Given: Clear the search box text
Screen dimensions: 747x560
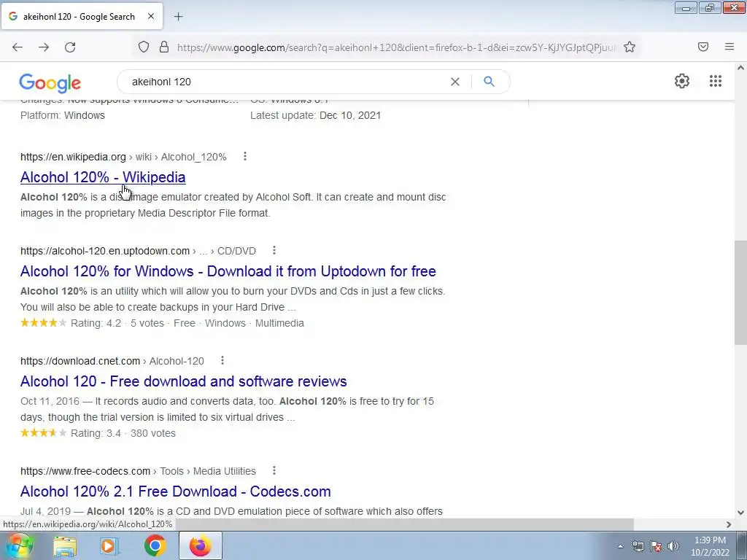Looking at the screenshot, I should [455, 82].
